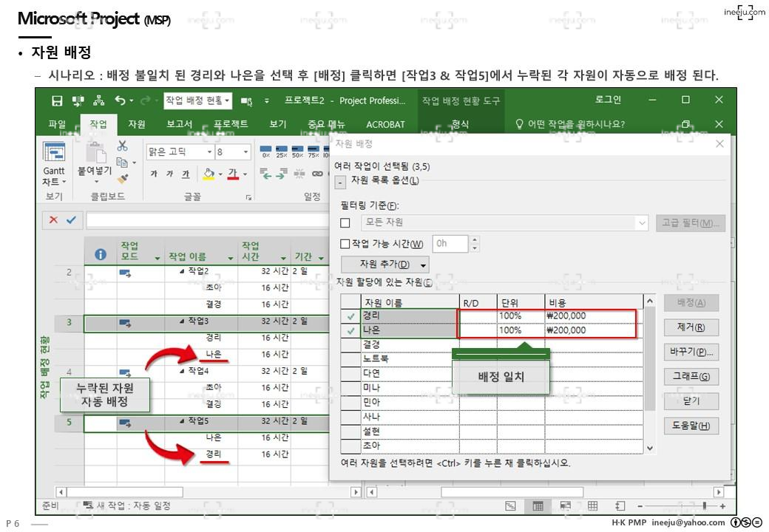The image size is (769, 532).
Task: Open the 파일 menu tab
Action: [57, 124]
